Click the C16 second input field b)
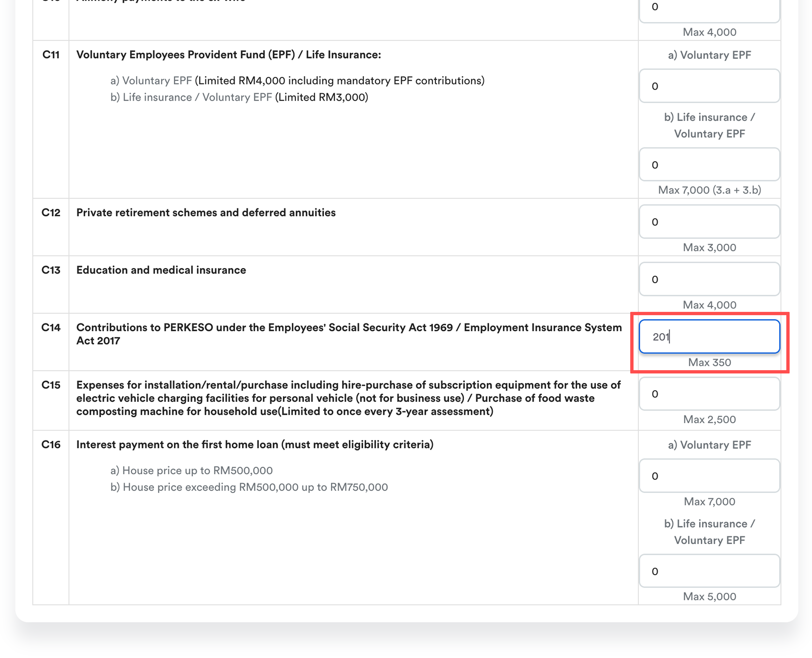This screenshot has height=658, width=812. (709, 571)
